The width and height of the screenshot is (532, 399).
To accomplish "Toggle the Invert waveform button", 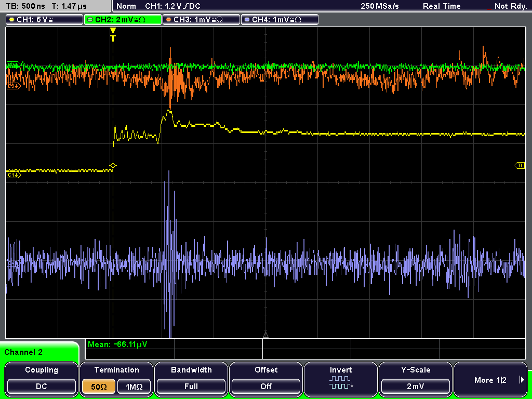I will pyautogui.click(x=341, y=379).
